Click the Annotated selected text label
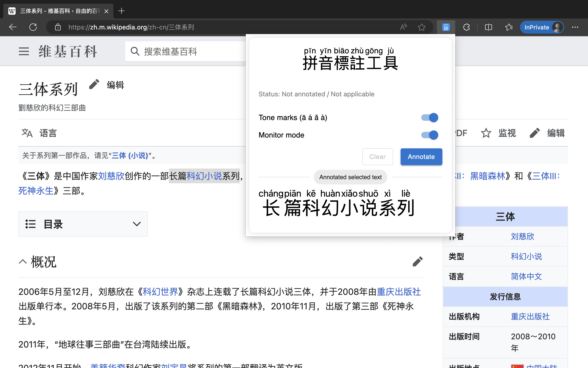The width and height of the screenshot is (588, 368). click(x=350, y=177)
